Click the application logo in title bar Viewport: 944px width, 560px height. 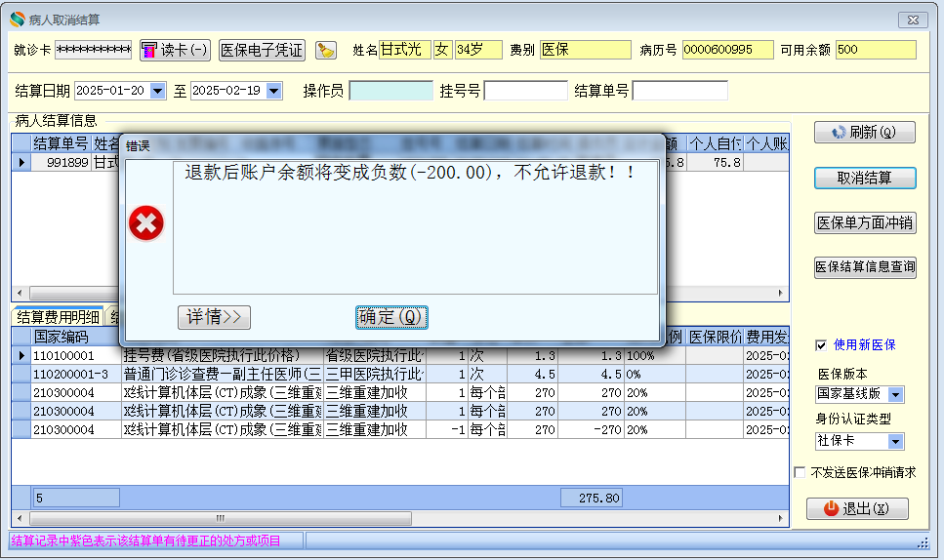(18, 20)
